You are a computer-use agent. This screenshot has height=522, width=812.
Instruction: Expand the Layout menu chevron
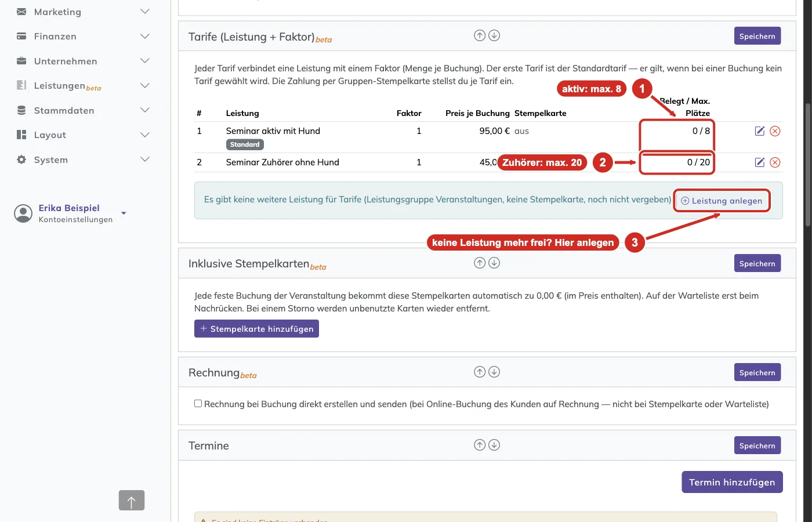pos(145,135)
